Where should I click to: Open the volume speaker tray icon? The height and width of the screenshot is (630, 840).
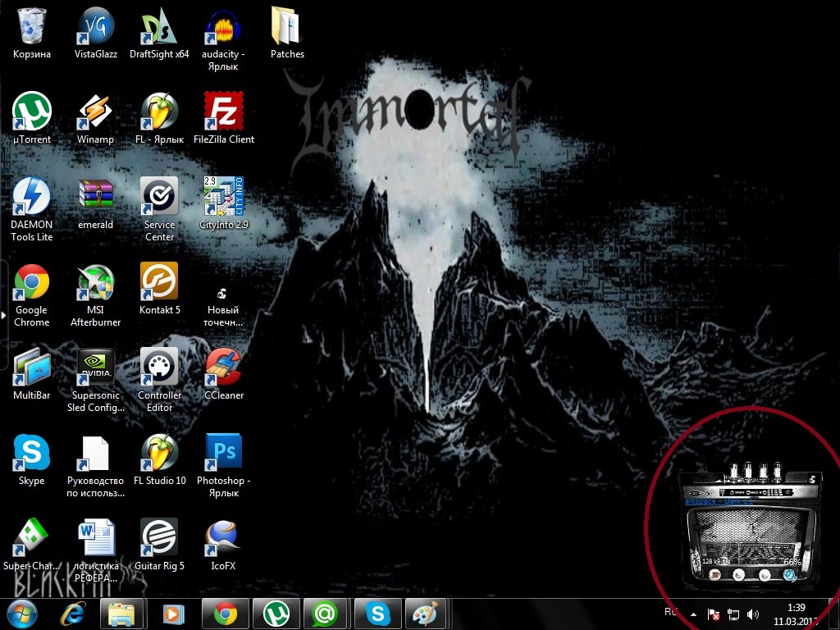(753, 614)
